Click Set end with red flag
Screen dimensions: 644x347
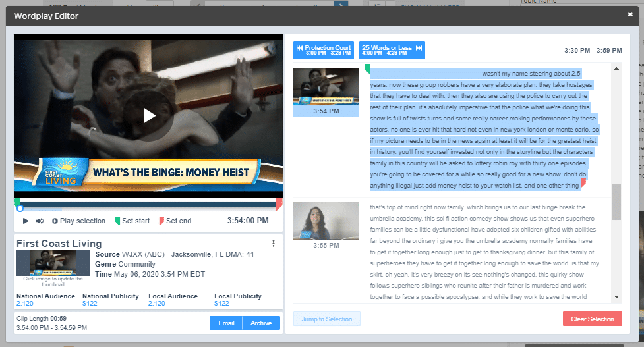point(175,221)
